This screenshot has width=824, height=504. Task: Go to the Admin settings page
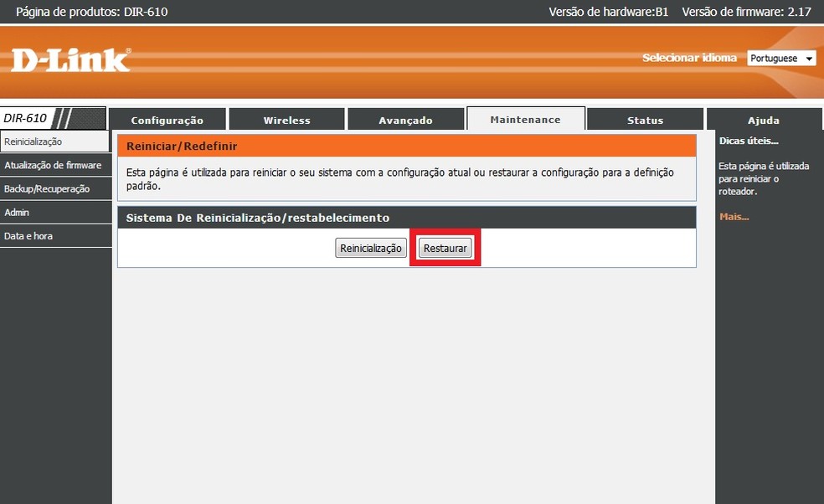coord(56,213)
